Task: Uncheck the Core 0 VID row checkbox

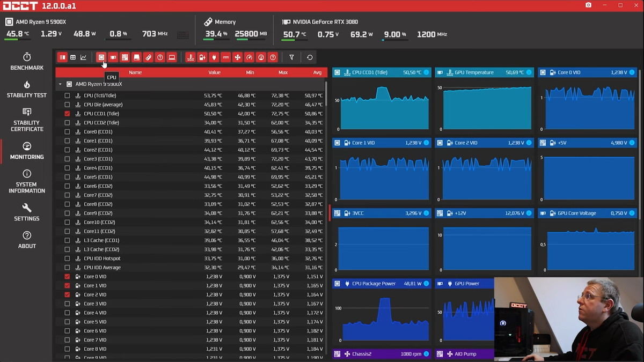Action: [x=67, y=277]
